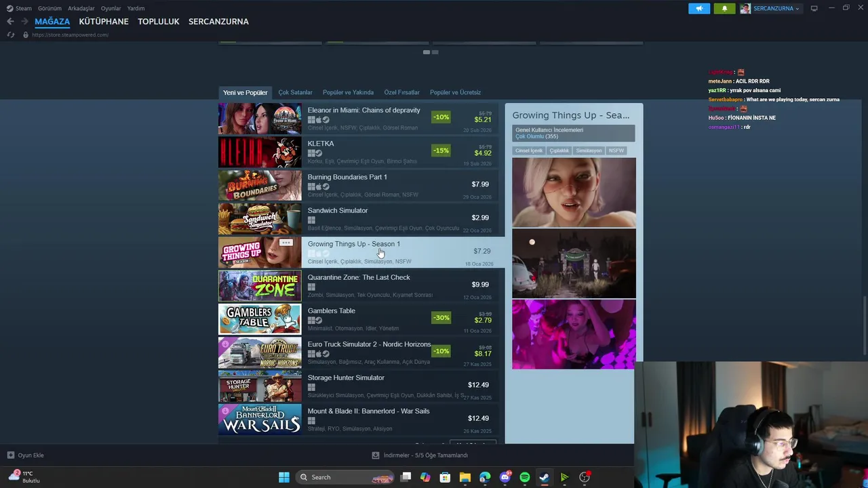The width and height of the screenshot is (868, 488).
Task: Click the Steam icon in the taskbar
Action: (544, 477)
